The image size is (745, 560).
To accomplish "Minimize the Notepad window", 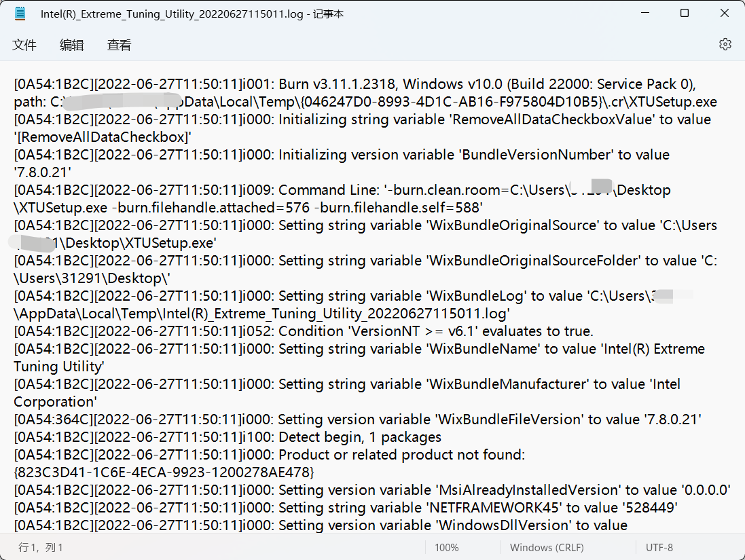I will click(644, 14).
